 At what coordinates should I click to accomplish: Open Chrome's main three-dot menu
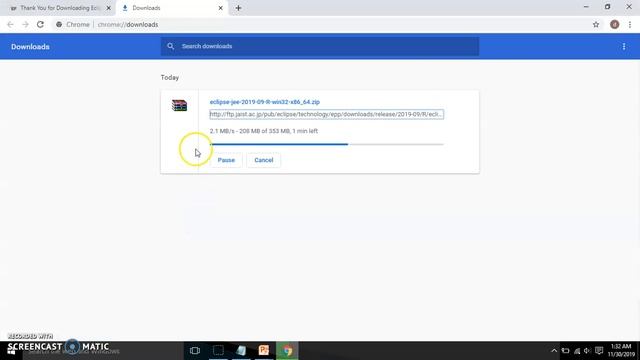(x=630, y=24)
